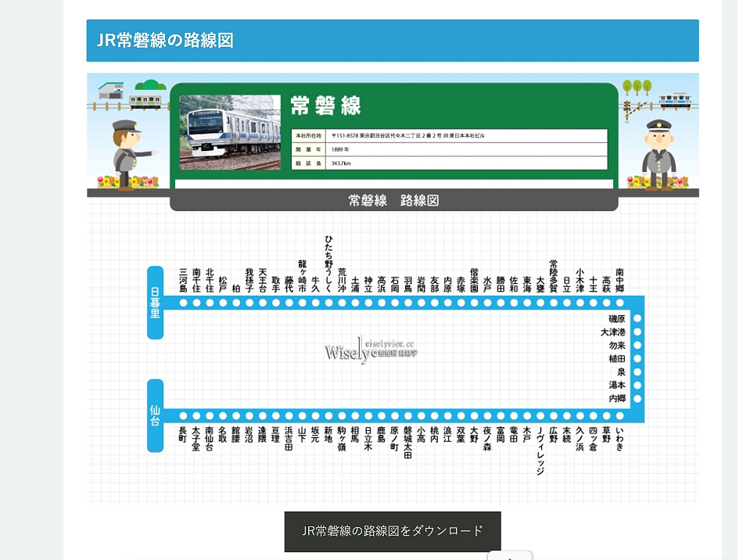Click the 磯原 station label
The image size is (743, 560).
tap(617, 319)
